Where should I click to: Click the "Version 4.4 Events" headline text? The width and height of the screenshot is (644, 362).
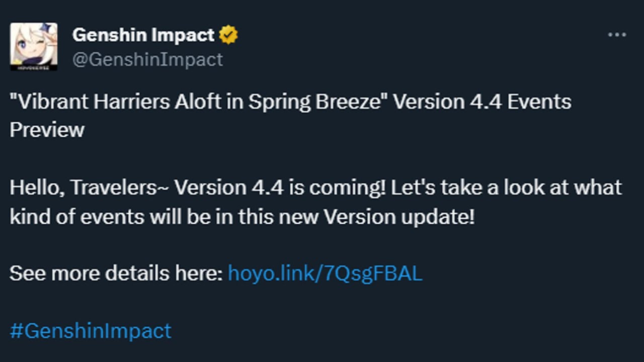(x=482, y=102)
